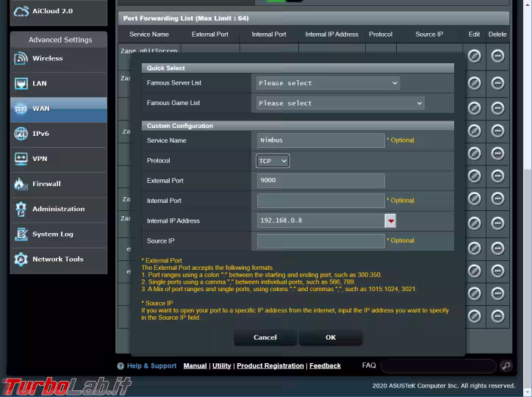Expand the Famous Game List dropdown
This screenshot has height=397, width=532.
click(x=340, y=103)
